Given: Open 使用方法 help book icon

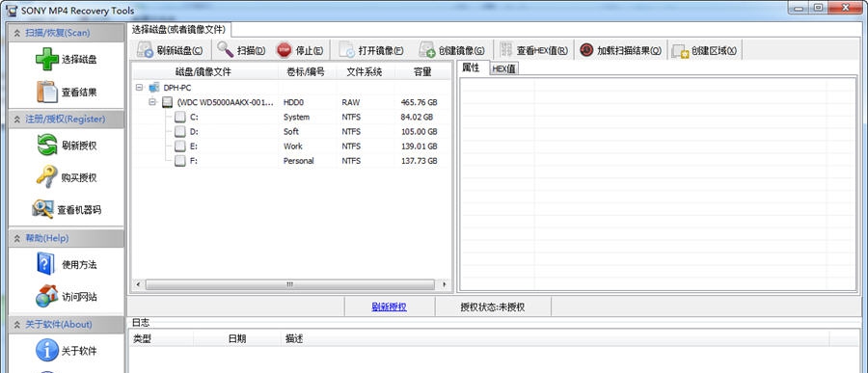Looking at the screenshot, I should tap(46, 264).
